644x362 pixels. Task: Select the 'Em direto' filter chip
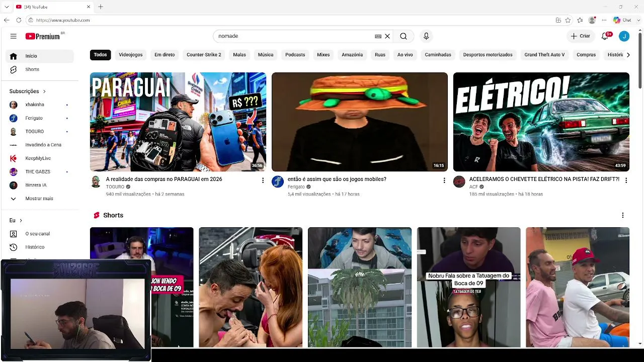click(165, 55)
